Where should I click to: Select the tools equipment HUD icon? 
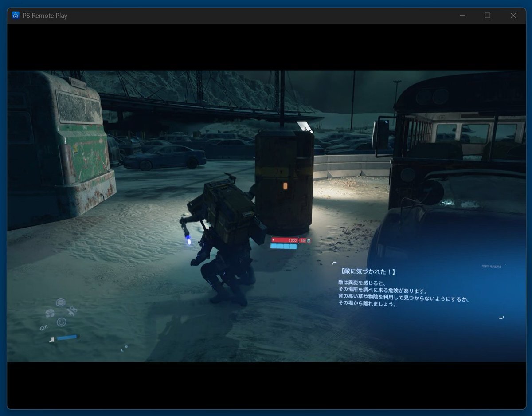click(x=72, y=310)
